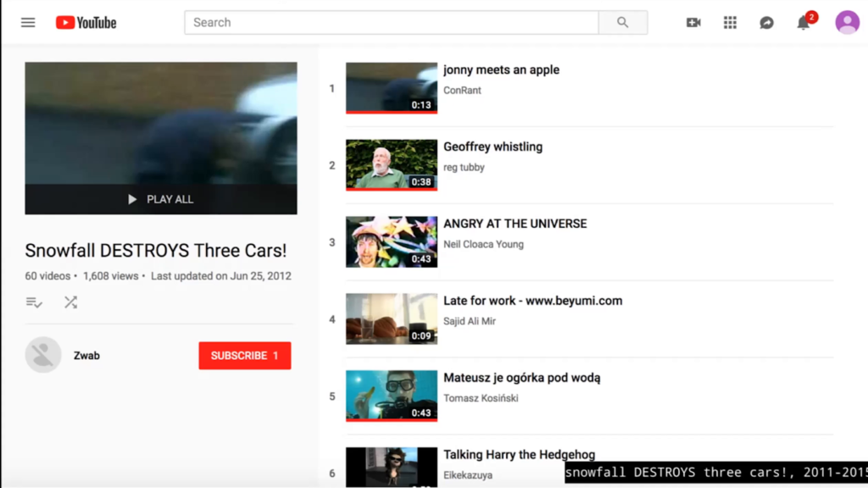Click the shuffle playlist icon
This screenshot has width=868, height=488.
(x=71, y=302)
